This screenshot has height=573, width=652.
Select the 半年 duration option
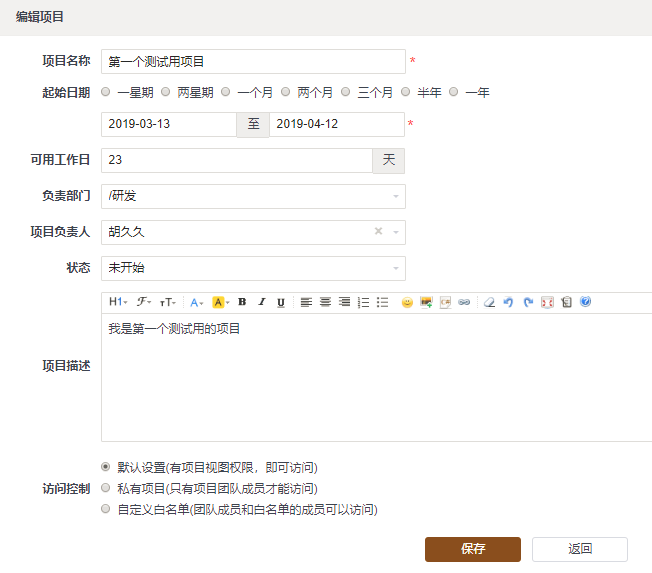(x=405, y=92)
